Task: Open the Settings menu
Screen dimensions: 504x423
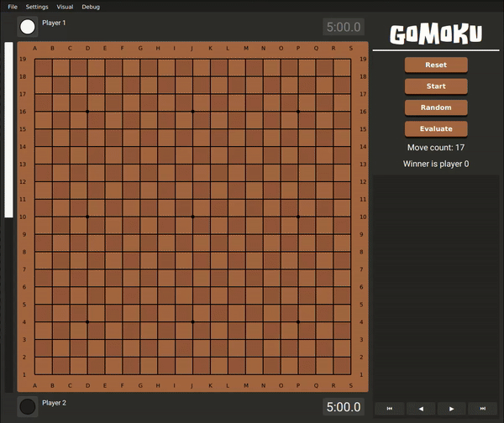Action: point(37,7)
